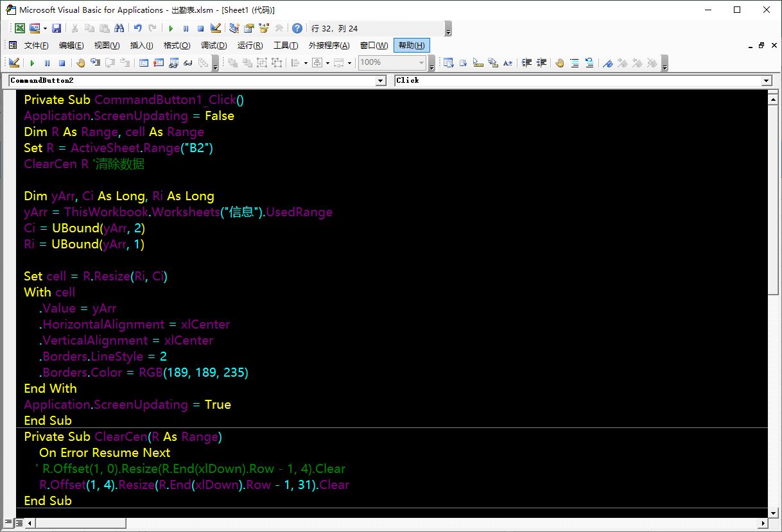Open the insert UserForm dropdown arrow

(44, 28)
